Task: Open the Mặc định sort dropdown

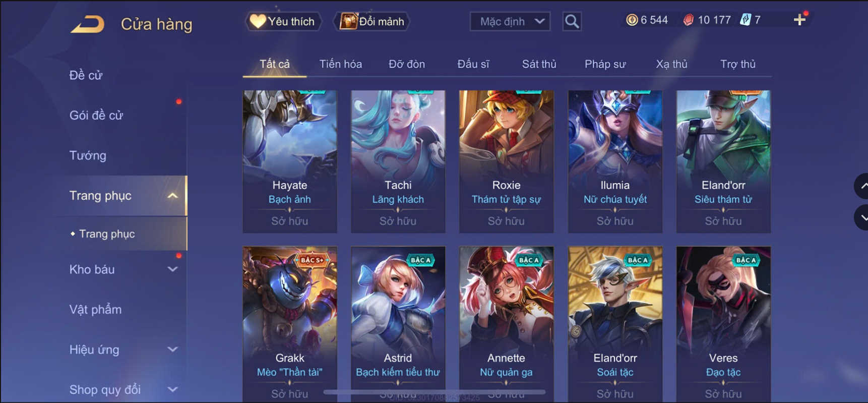Action: point(510,21)
